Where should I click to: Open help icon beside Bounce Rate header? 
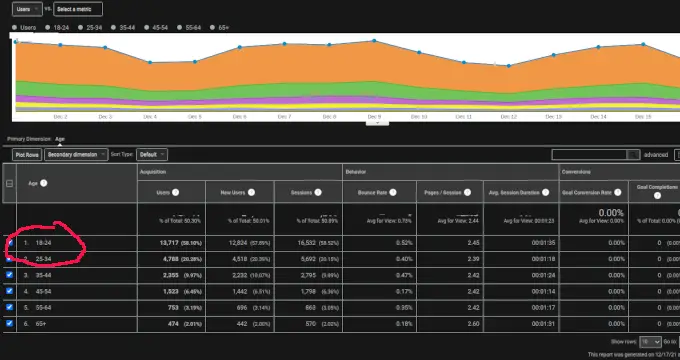[x=392, y=192]
